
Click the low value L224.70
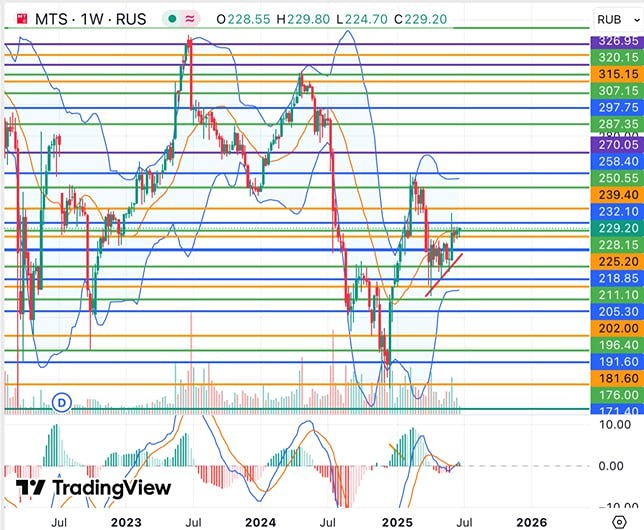tap(361, 19)
